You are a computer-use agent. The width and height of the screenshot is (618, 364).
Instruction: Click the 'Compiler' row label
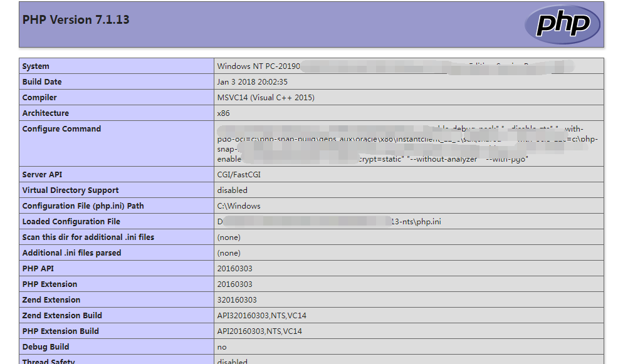click(x=39, y=97)
